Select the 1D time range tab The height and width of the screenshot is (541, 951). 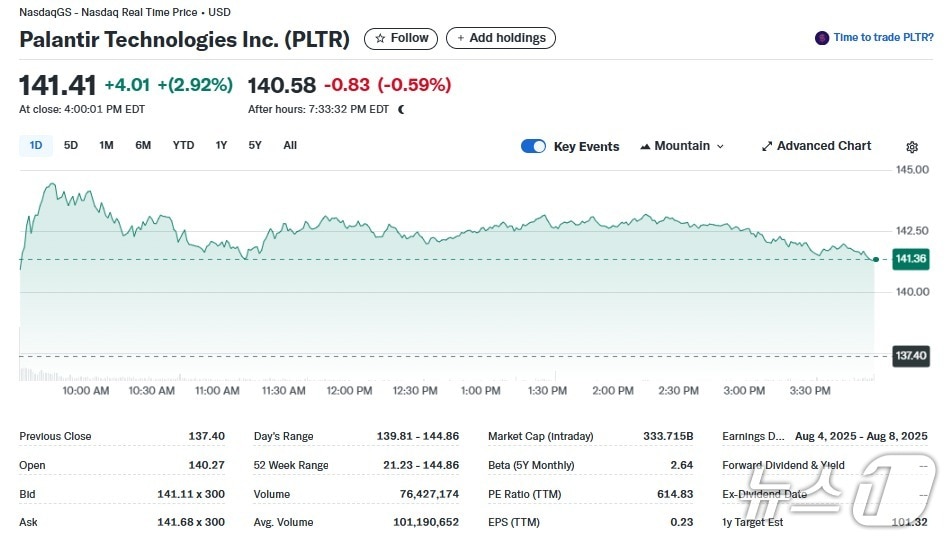(x=36, y=145)
